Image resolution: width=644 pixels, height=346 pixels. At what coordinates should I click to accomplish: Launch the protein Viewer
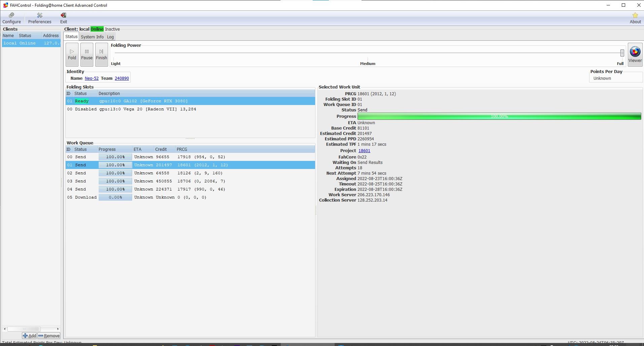[x=635, y=55]
